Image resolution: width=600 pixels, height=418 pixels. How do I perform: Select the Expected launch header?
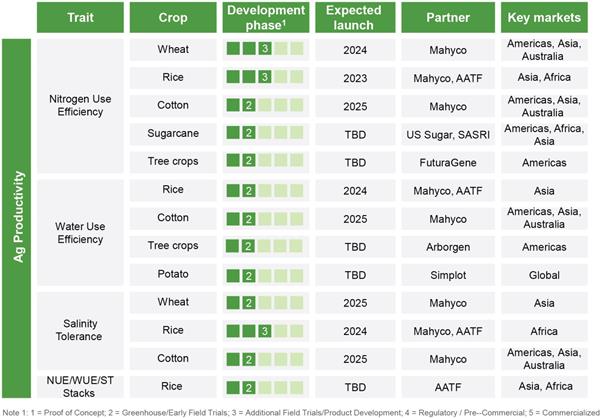[x=355, y=18]
